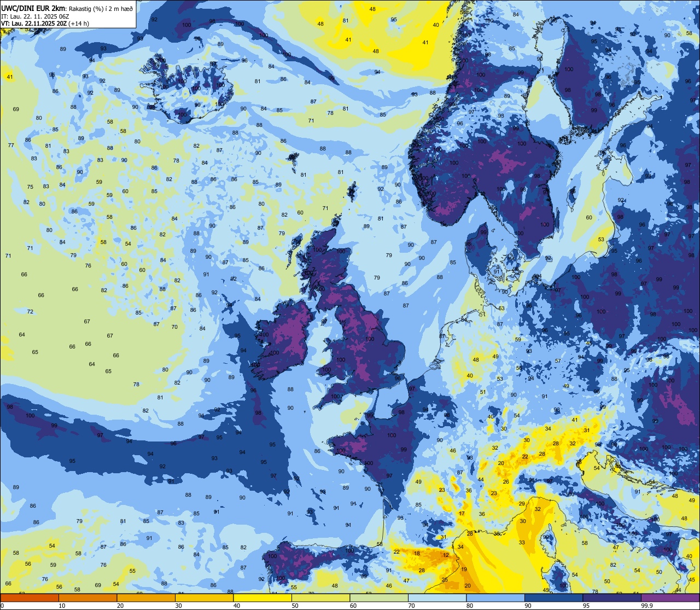Click the map humidity value 26

[x=506, y=482]
